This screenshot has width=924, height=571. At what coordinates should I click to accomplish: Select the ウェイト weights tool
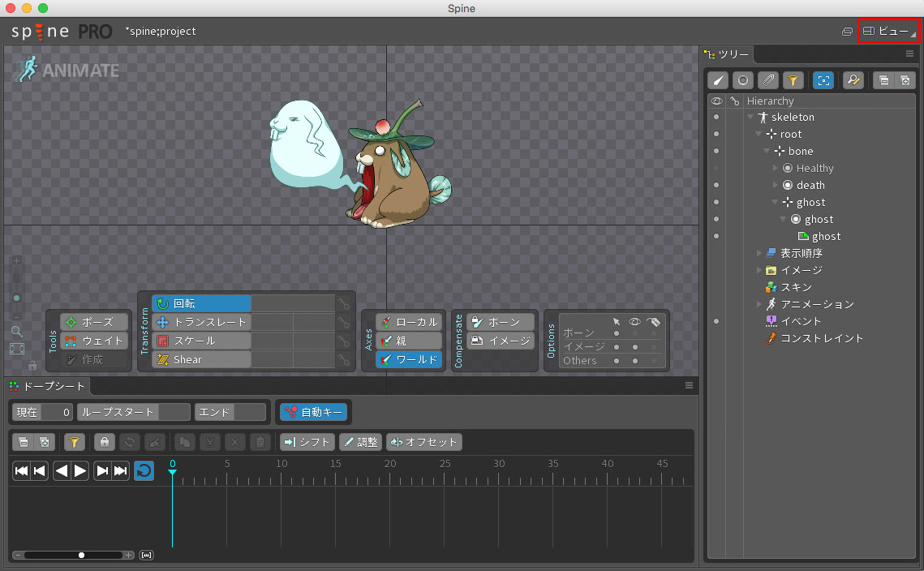pyautogui.click(x=94, y=341)
